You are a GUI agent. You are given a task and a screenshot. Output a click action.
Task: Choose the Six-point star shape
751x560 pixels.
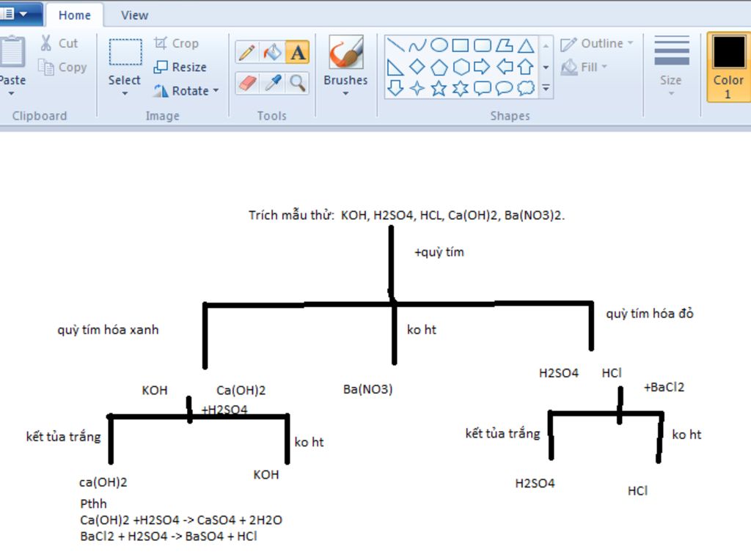click(461, 88)
